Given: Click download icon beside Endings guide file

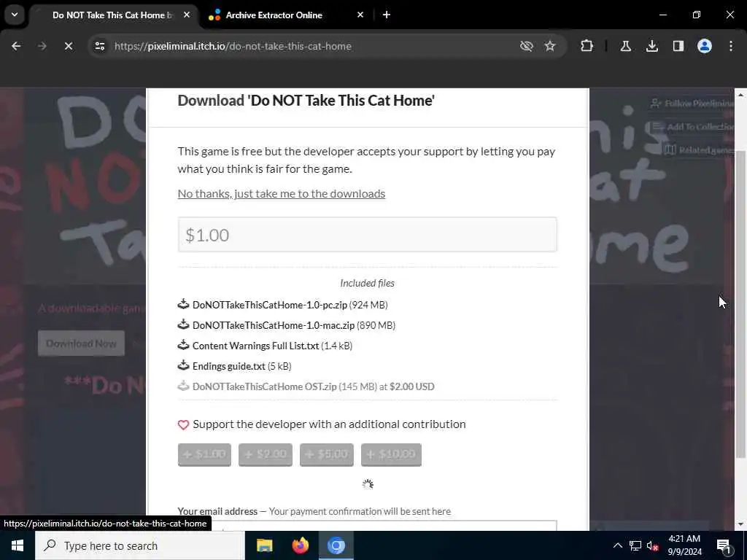Looking at the screenshot, I should [x=183, y=365].
